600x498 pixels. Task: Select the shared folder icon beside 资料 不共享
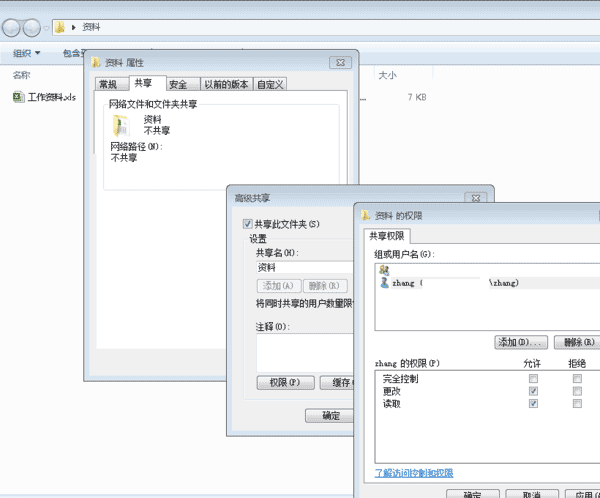click(122, 126)
